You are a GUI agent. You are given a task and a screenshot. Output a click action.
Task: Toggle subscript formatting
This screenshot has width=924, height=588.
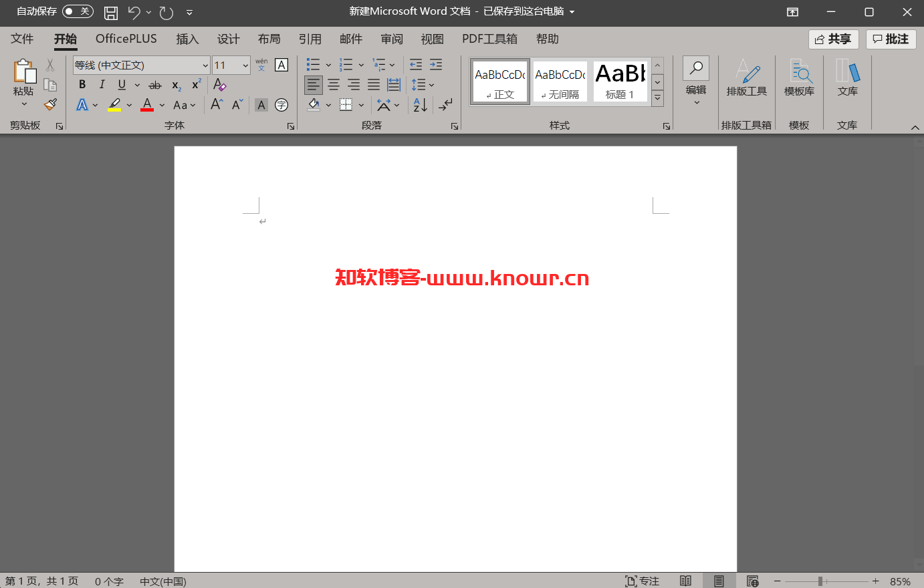tap(176, 85)
